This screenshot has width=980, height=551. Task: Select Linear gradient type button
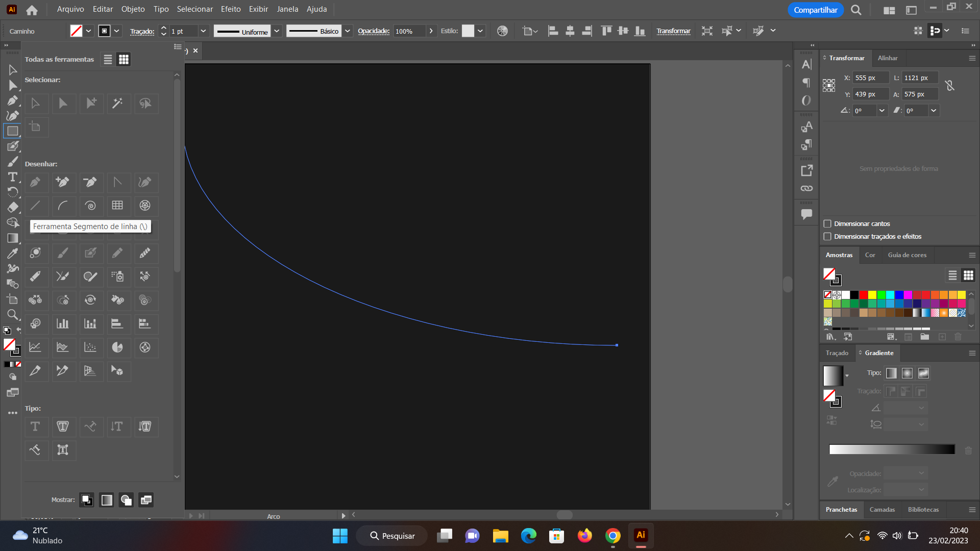coord(891,373)
